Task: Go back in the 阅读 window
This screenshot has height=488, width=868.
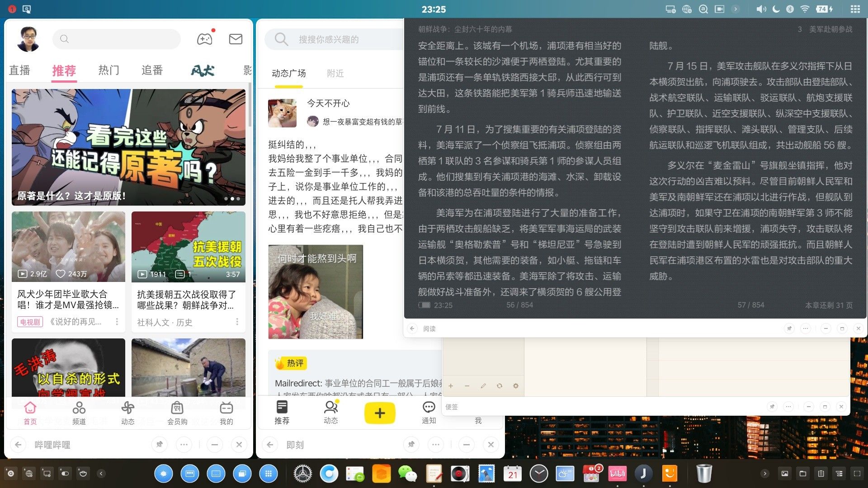Action: pos(412,328)
